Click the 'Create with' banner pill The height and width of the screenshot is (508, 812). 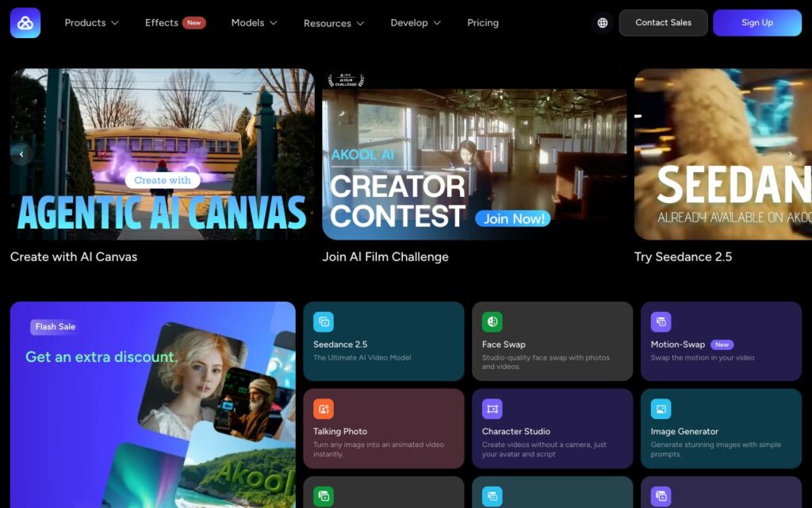(163, 180)
